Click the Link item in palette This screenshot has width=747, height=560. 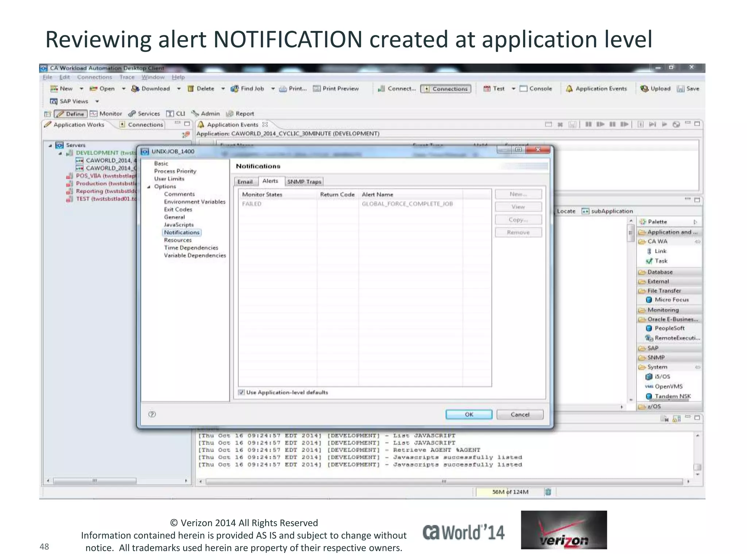[657, 251]
